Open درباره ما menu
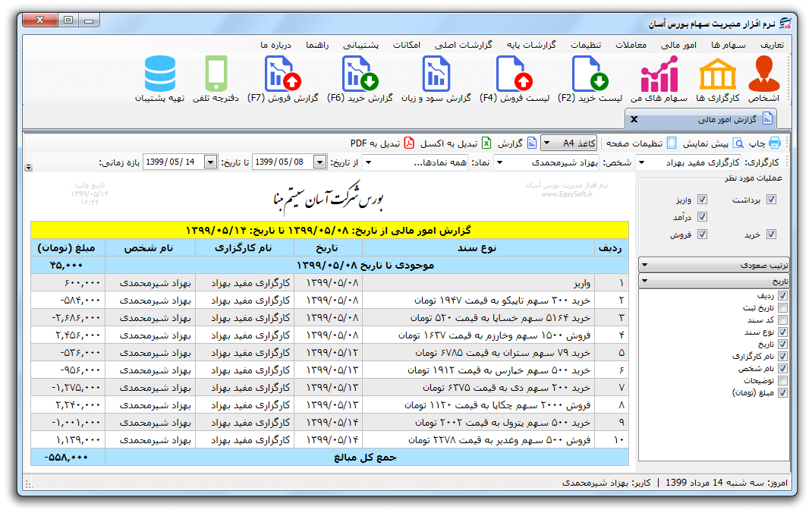Image resolution: width=812 pixels, height=513 pixels. point(276,45)
